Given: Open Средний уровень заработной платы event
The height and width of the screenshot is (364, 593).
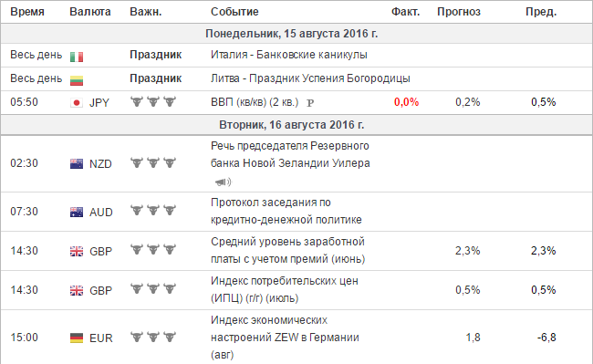Looking at the screenshot, I should tap(287, 250).
